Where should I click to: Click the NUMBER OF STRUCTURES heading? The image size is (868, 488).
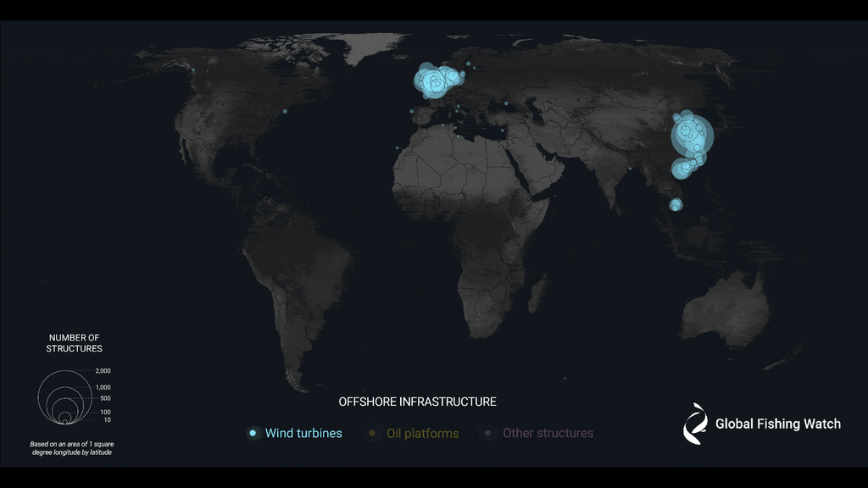(75, 343)
